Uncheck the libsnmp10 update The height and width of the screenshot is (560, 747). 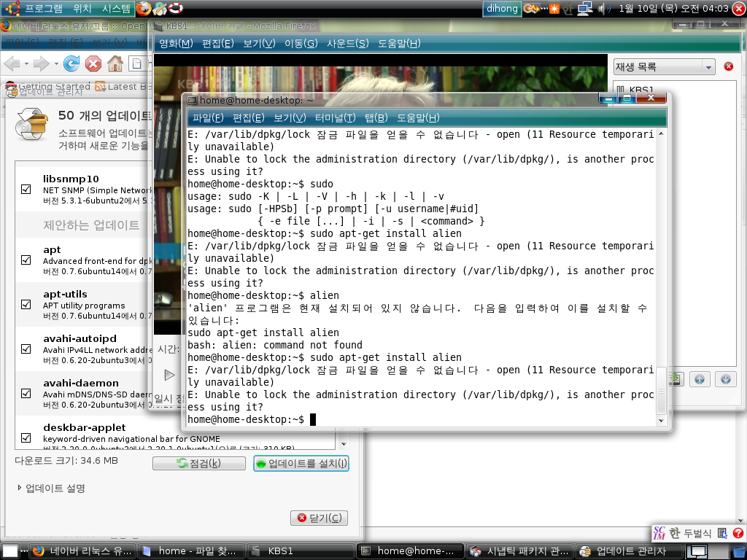click(x=26, y=189)
